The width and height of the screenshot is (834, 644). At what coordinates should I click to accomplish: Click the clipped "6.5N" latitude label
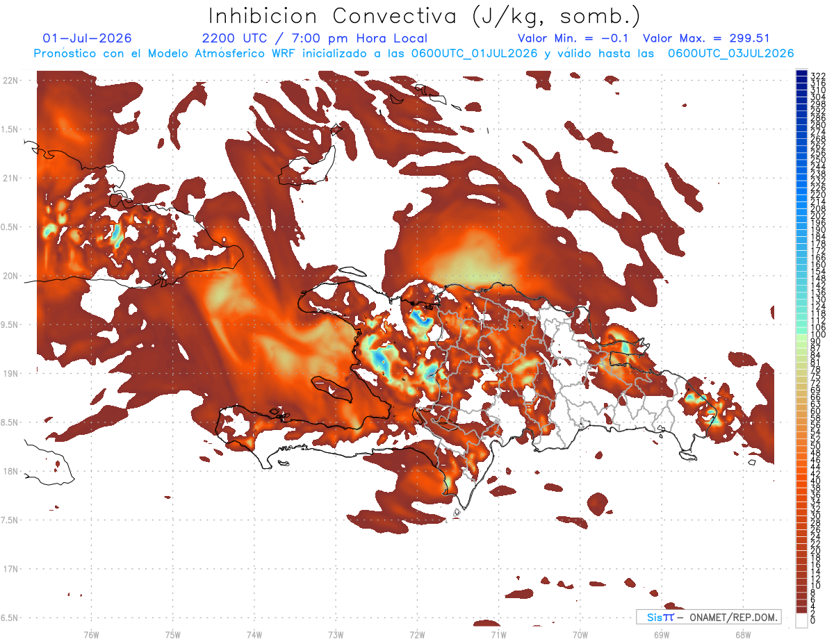tap(10, 618)
